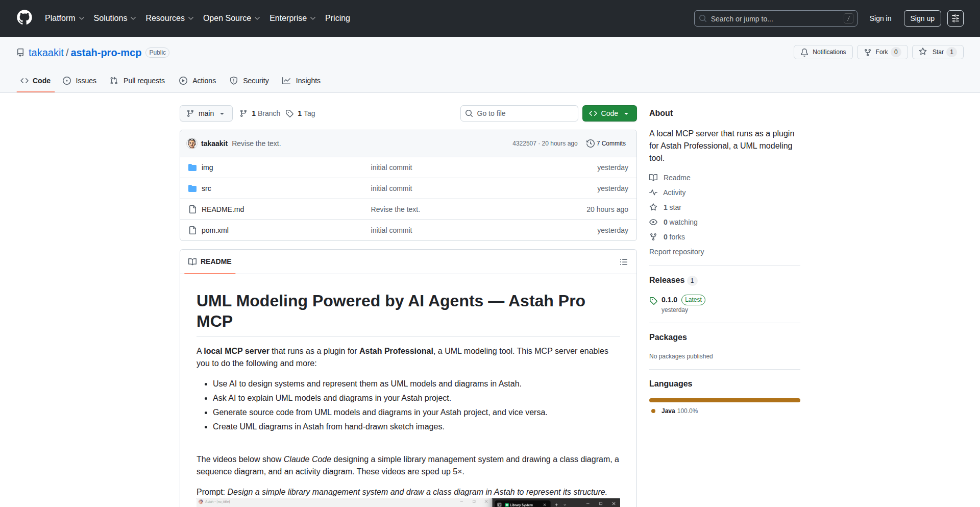The width and height of the screenshot is (980, 507).
Task: Fork the repository
Action: tap(882, 52)
